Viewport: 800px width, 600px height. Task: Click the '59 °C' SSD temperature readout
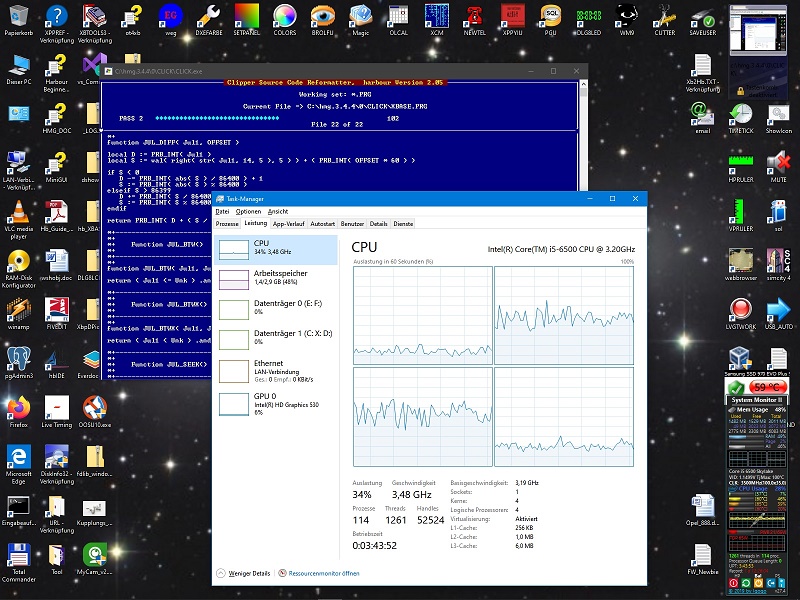click(767, 387)
